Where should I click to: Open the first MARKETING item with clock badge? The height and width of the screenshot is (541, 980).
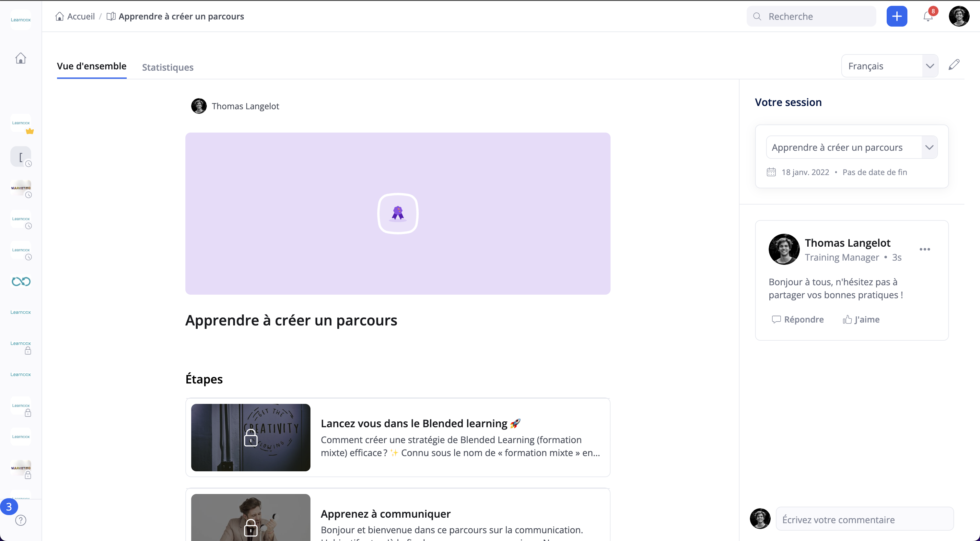click(20, 188)
